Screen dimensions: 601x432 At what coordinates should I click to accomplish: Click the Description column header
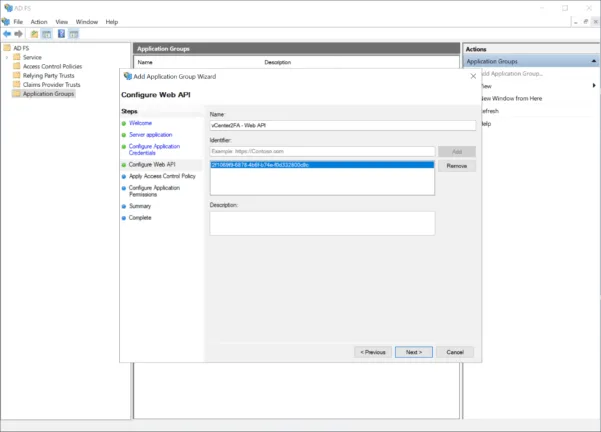click(x=278, y=62)
